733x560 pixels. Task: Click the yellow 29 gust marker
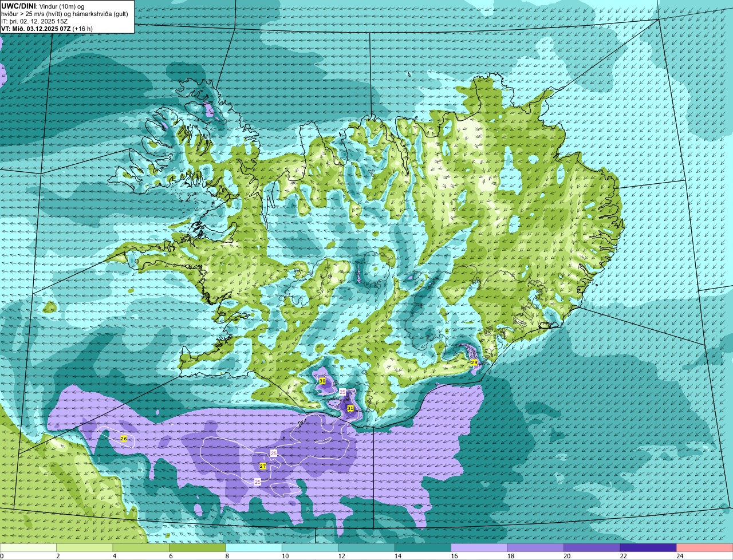pos(474,362)
